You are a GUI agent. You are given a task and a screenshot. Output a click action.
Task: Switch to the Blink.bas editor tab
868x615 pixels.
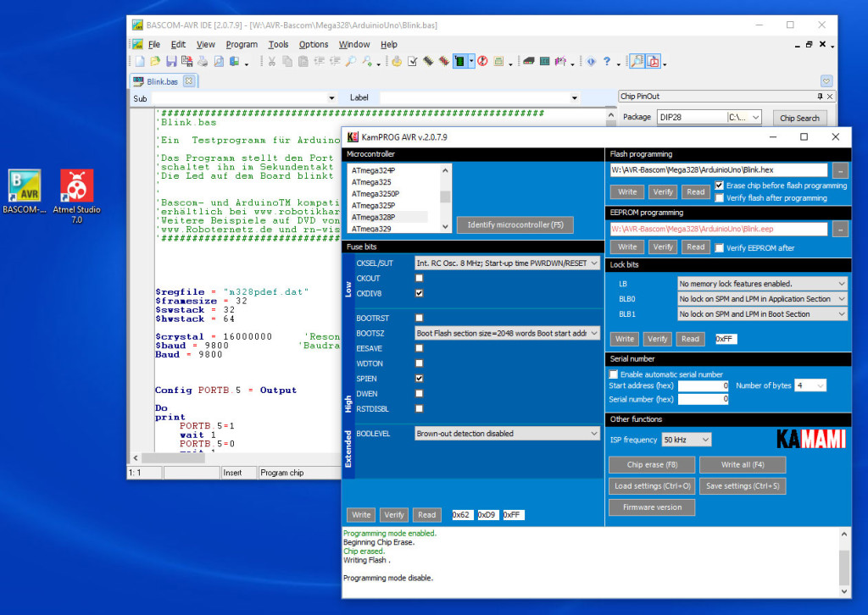coord(161,81)
